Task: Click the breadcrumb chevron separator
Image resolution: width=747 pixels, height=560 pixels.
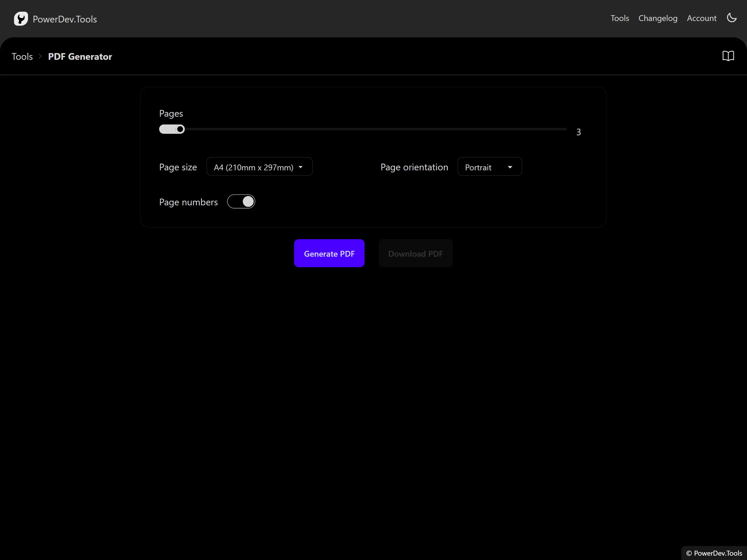Action: click(40, 56)
